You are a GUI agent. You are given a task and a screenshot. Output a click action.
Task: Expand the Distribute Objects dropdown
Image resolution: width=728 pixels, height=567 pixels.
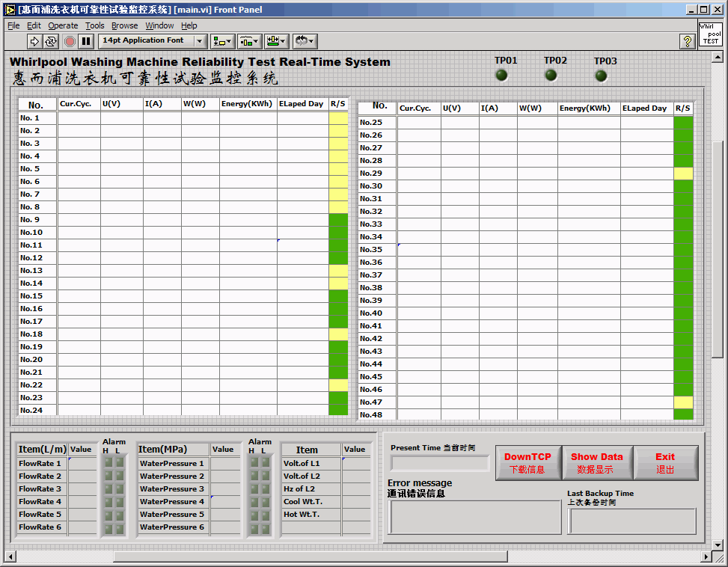coord(249,41)
